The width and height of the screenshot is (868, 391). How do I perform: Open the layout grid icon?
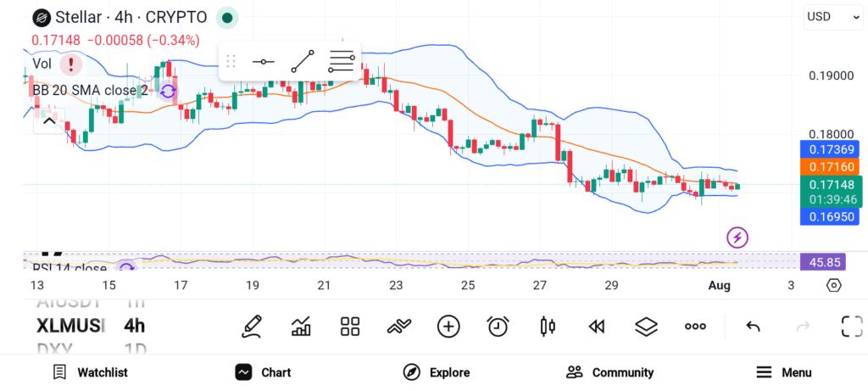[x=350, y=327]
